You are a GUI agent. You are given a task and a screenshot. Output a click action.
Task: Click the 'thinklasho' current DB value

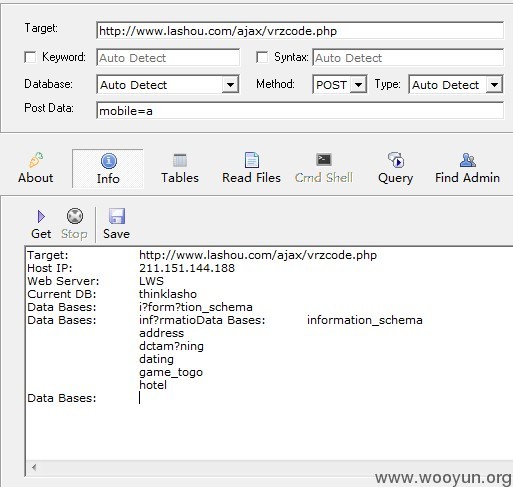168,294
